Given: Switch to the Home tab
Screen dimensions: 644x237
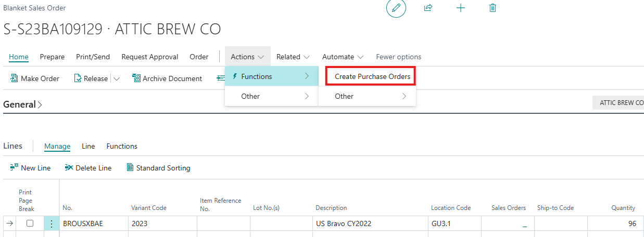Looking at the screenshot, I should click(x=19, y=57).
